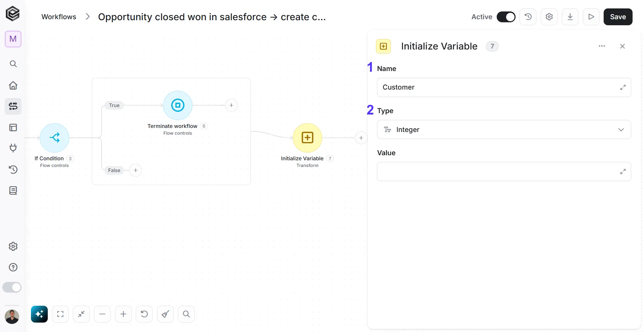Collapse nodes with the shrink arrows icon
Image resolution: width=644 pixels, height=332 pixels.
click(81, 314)
